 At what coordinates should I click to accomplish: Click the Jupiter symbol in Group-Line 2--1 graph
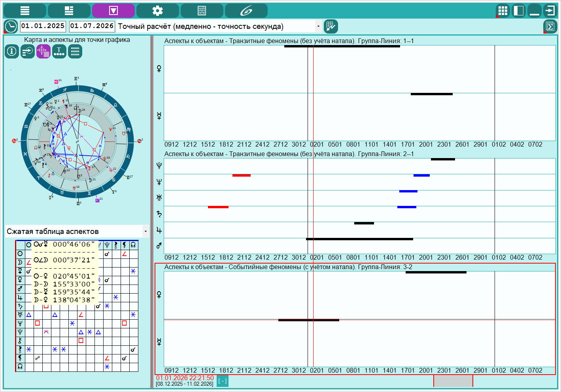pos(159,230)
